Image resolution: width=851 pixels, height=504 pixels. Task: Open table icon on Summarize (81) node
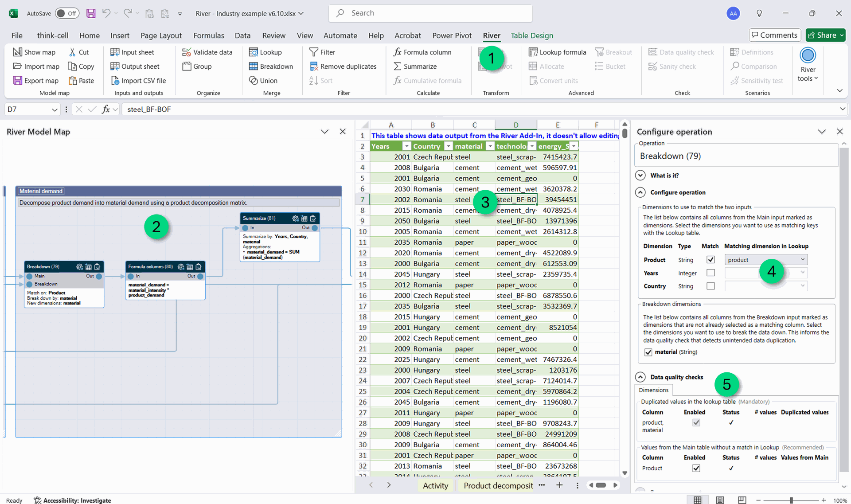[x=304, y=218]
